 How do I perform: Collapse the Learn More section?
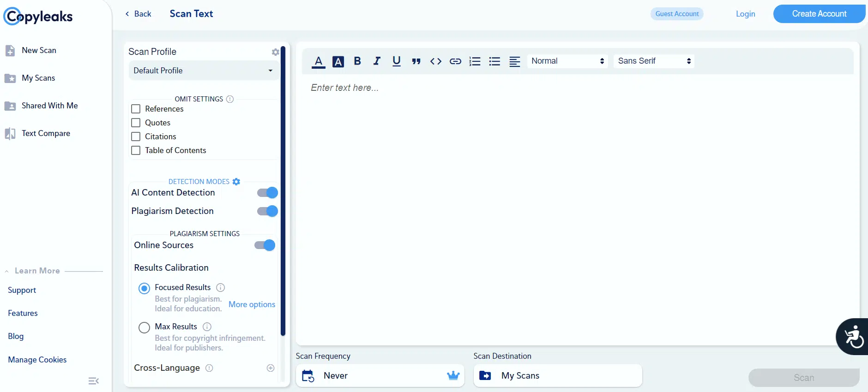[6, 271]
